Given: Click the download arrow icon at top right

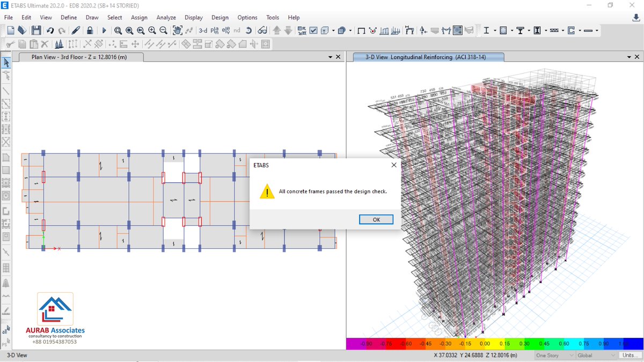Looking at the screenshot, I should (636, 18).
